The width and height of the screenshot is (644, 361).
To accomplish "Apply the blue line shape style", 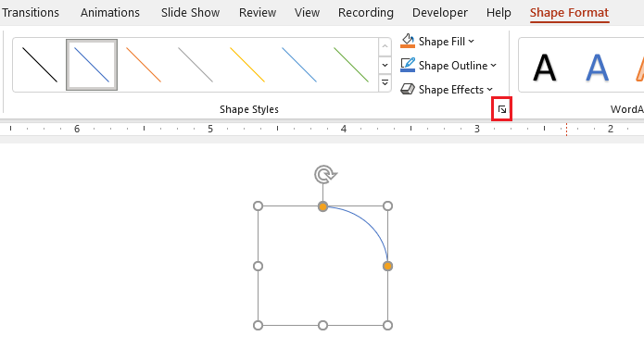I will 92,65.
